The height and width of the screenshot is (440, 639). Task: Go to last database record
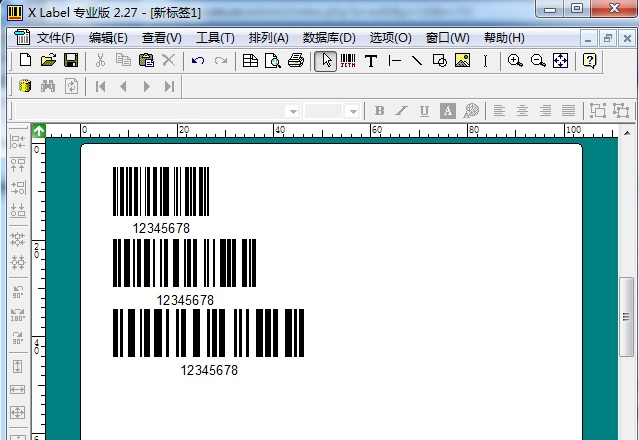pos(169,86)
